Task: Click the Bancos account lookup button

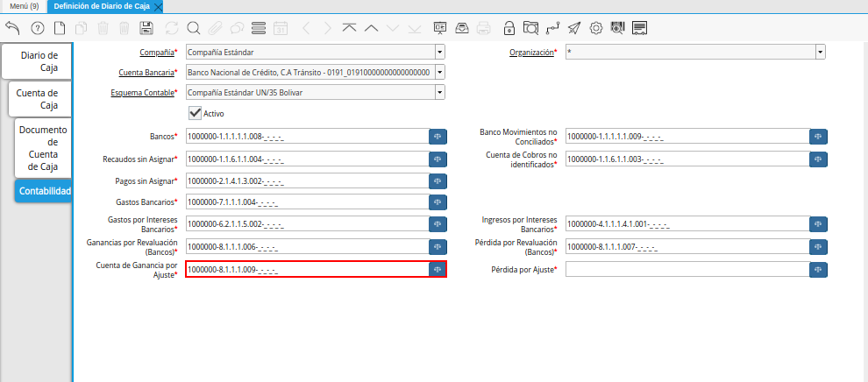Action: tap(438, 137)
